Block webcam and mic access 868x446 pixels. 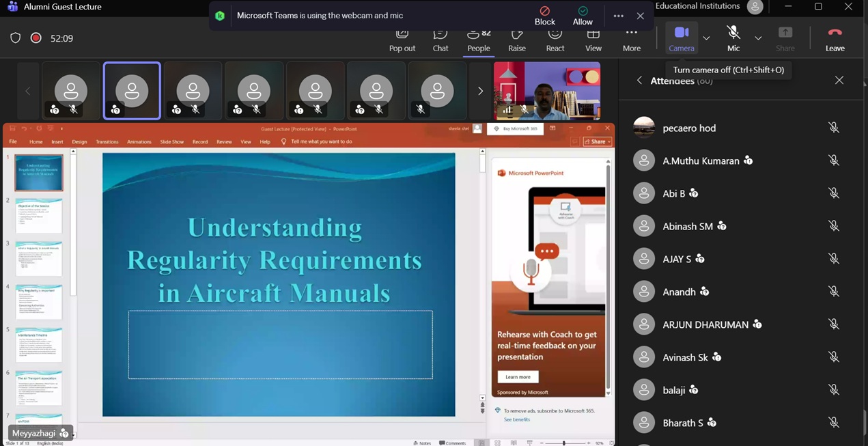click(544, 16)
